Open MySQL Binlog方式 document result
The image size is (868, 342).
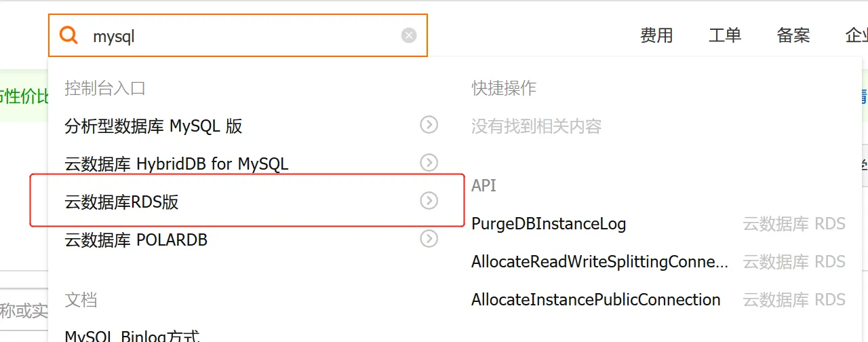[x=132, y=336]
